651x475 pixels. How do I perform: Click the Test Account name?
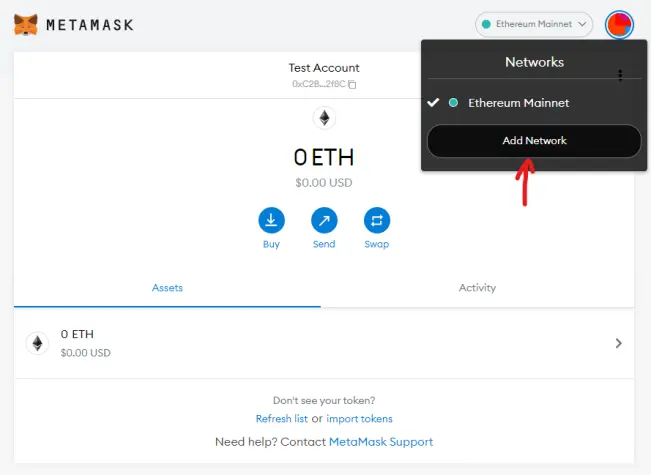324,68
